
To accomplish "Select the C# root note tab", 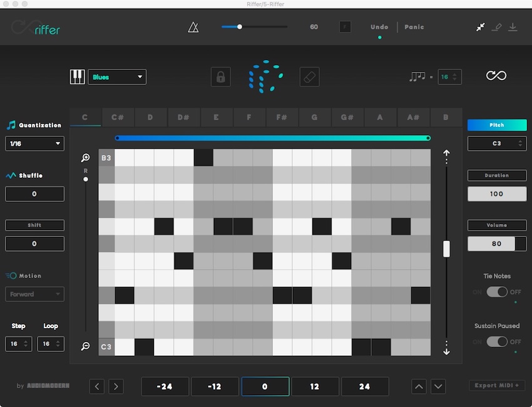I will click(x=118, y=118).
